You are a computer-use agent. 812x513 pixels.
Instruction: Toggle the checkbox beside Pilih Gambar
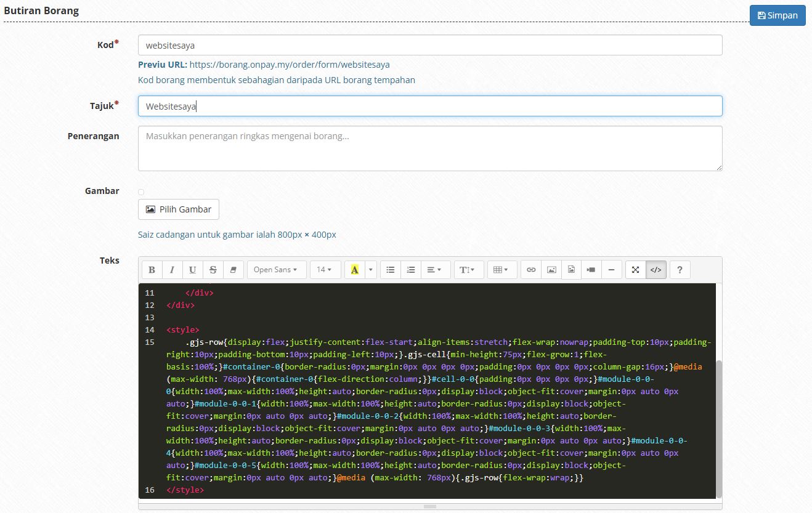140,193
